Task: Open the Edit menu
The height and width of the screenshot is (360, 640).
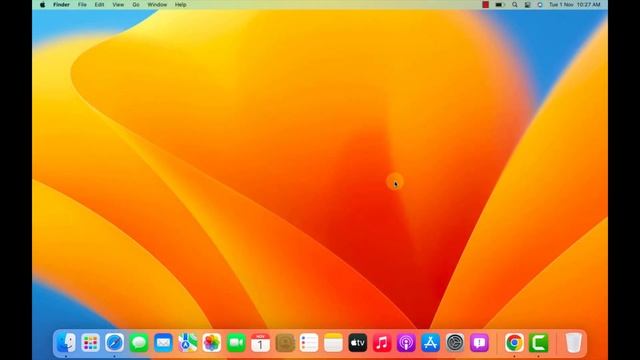Action: [x=99, y=4]
